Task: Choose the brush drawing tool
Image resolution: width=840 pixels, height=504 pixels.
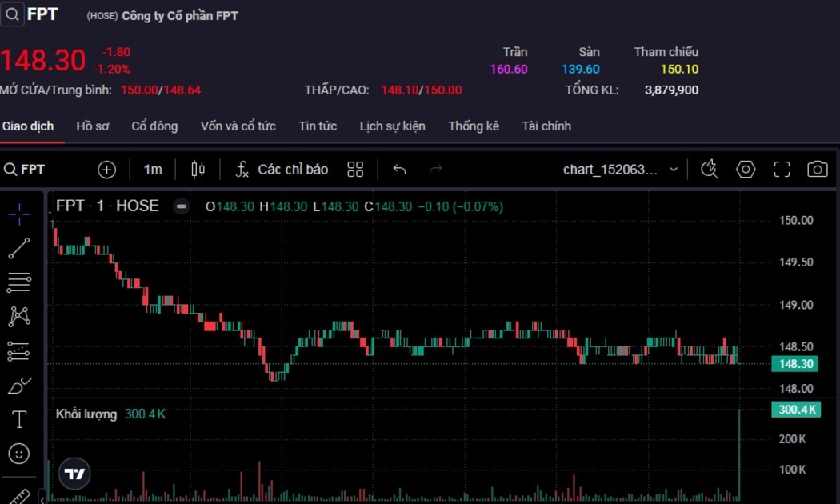Action: (x=19, y=386)
